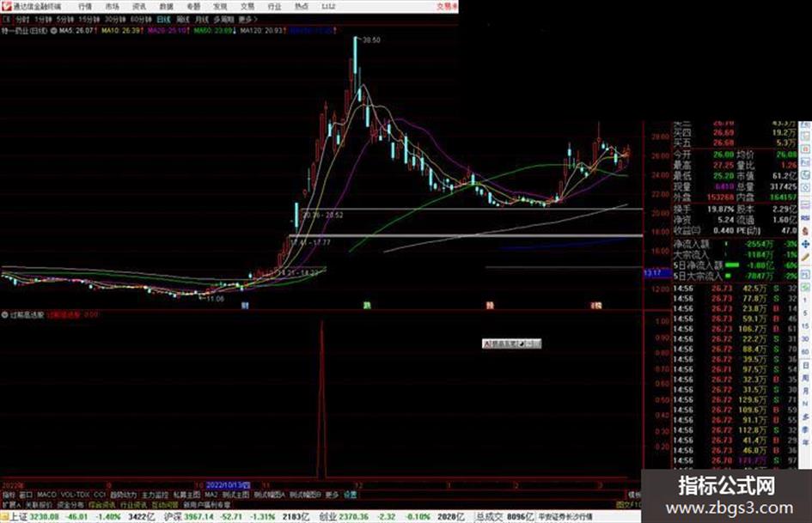
Task: Select the 月线 monthly period tab
Action: tap(201, 19)
